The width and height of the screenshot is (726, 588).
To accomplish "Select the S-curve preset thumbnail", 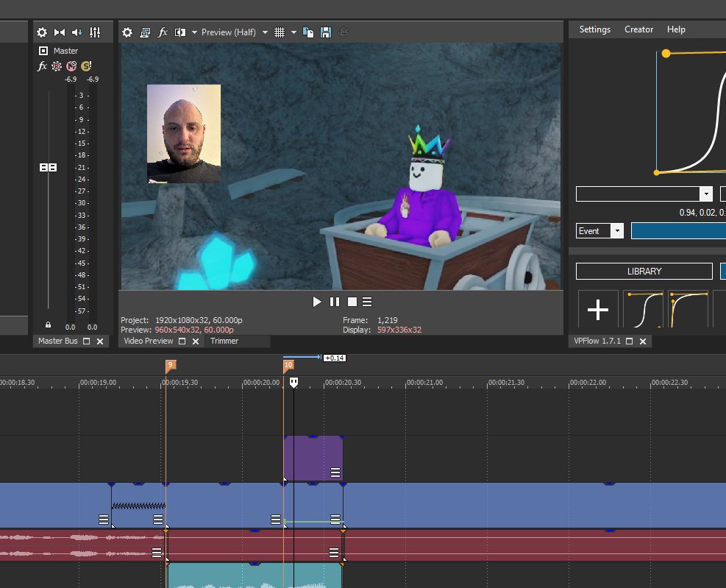I will (x=643, y=310).
